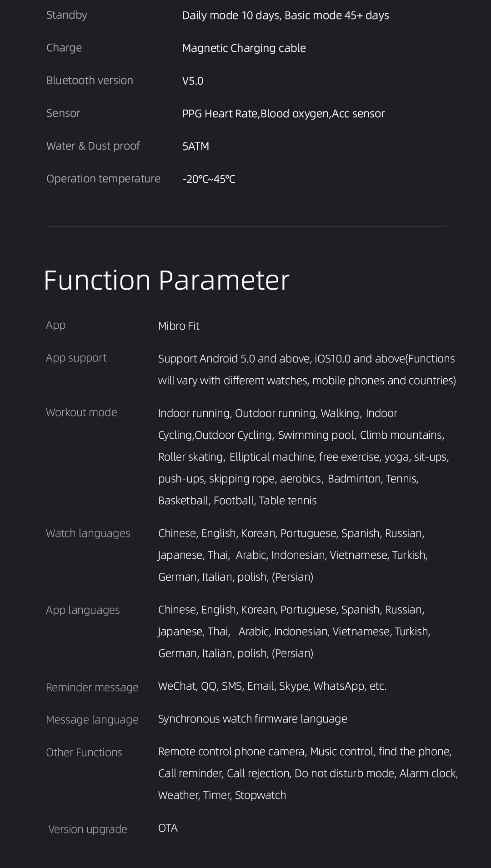
Task: Click the Operation temperature label
Action: point(103,179)
